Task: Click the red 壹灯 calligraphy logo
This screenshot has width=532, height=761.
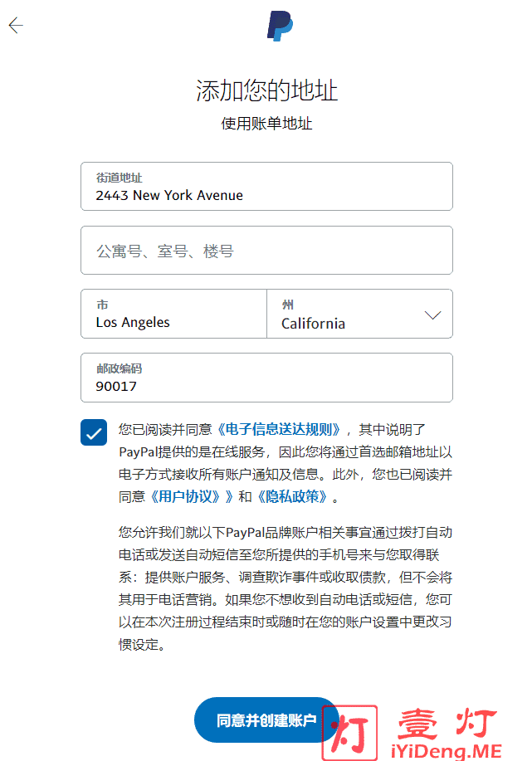Action: (x=447, y=723)
